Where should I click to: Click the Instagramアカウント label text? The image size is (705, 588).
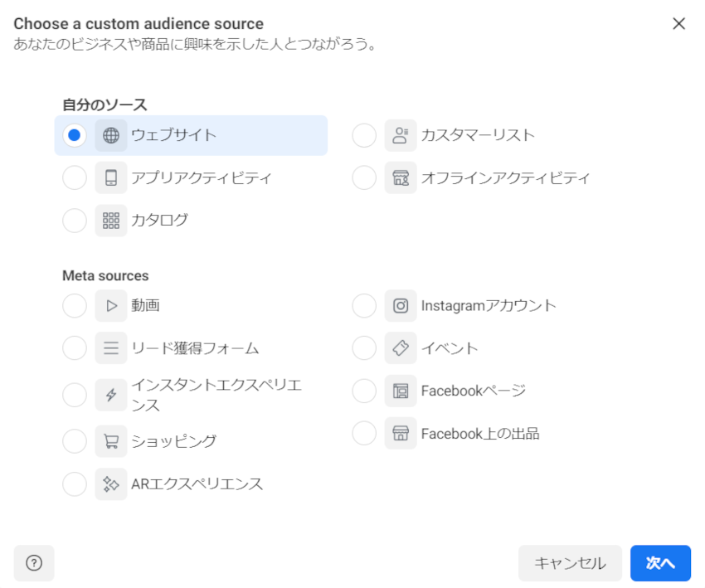click(489, 306)
